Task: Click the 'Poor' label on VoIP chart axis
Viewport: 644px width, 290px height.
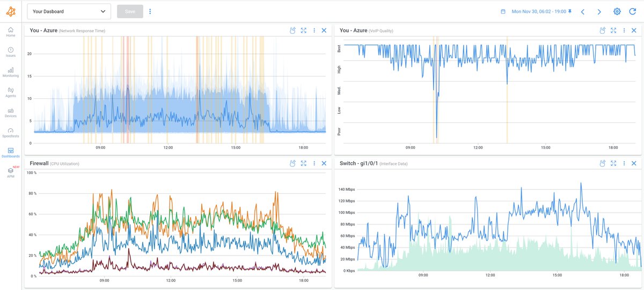Action: coord(339,131)
